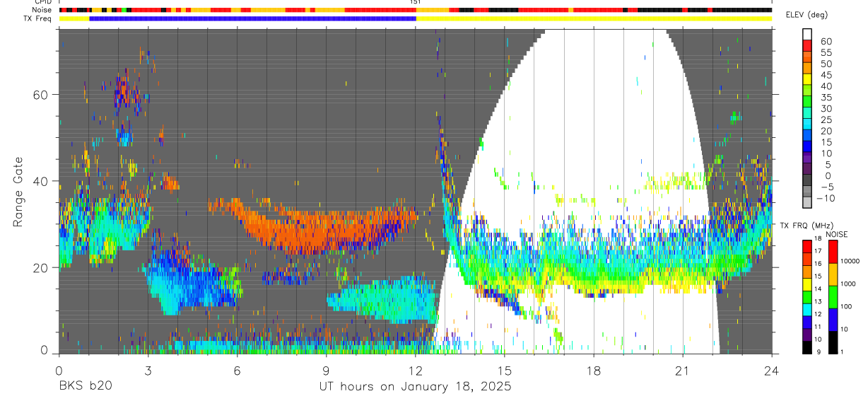Click the x-axis tick label '6'
This screenshot has width=868, height=401.
coord(237,370)
